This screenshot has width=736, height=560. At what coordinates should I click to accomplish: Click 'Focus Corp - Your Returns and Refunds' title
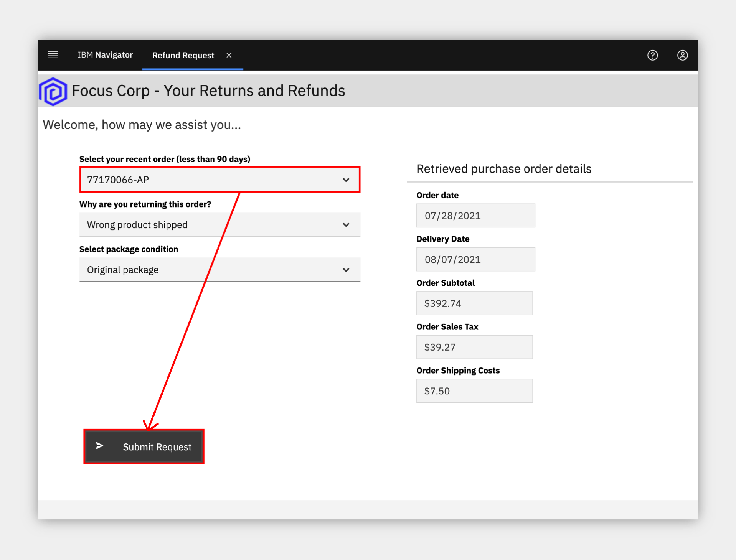(208, 91)
